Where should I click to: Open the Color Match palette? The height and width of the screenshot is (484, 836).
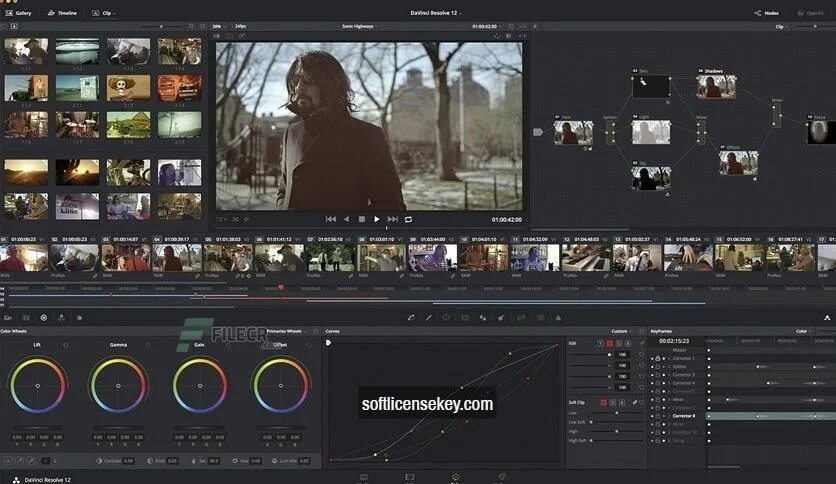[26, 318]
